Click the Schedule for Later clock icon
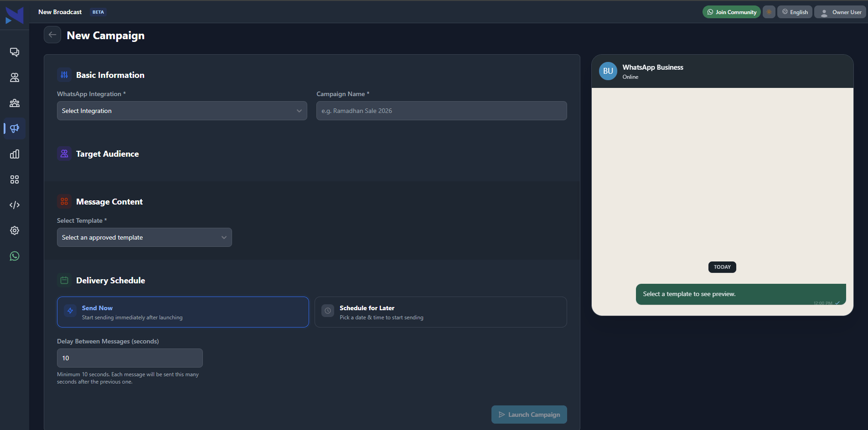The height and width of the screenshot is (430, 868). point(328,311)
